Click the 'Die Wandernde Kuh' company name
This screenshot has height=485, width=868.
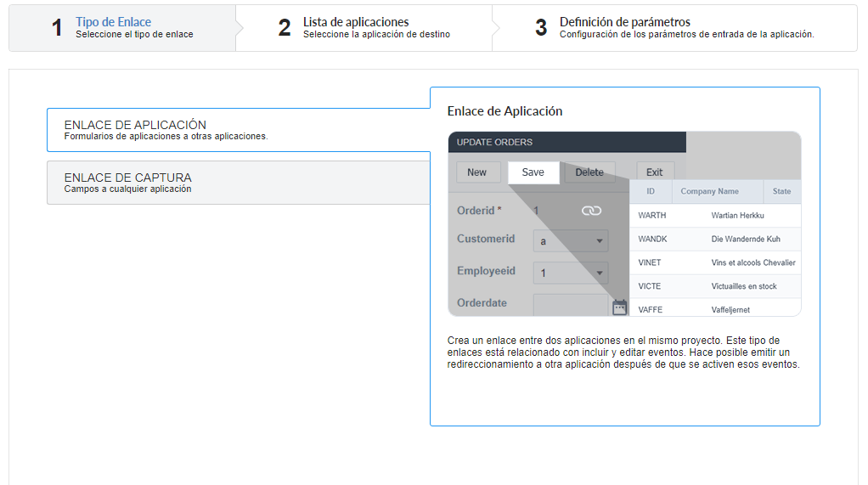pos(746,240)
